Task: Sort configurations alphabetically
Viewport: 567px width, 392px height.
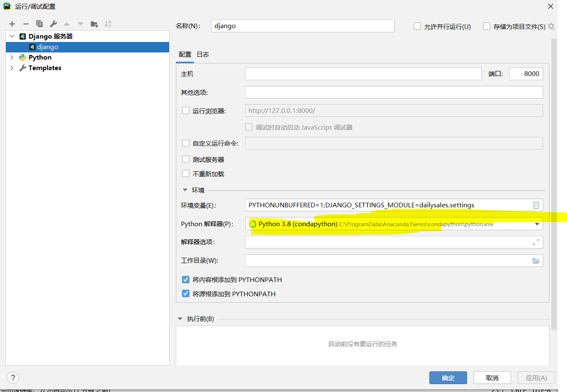Action: coord(108,24)
